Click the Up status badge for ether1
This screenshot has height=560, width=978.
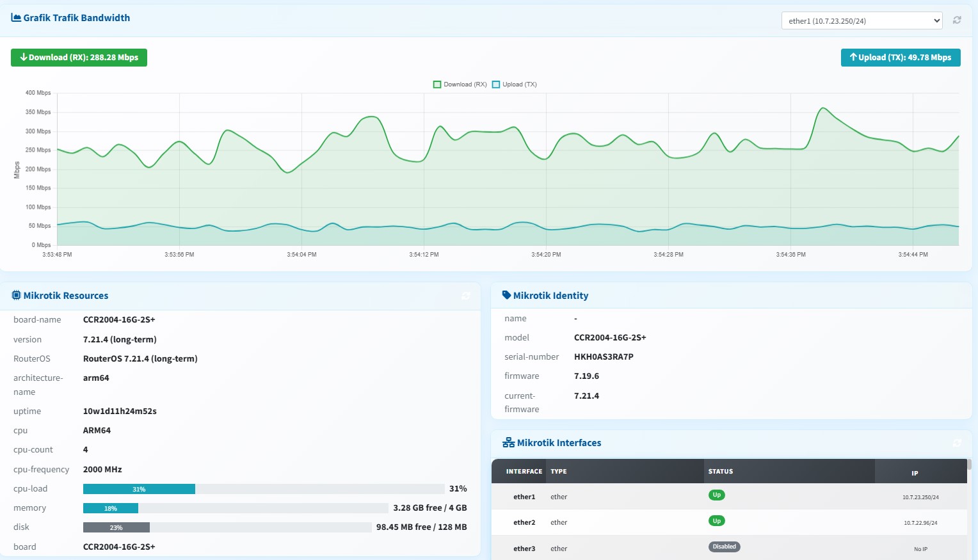717,495
